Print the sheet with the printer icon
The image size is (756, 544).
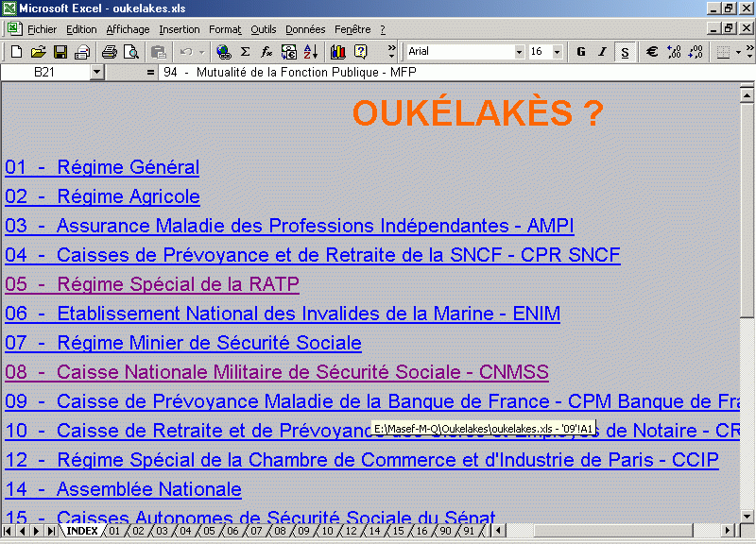[110, 52]
